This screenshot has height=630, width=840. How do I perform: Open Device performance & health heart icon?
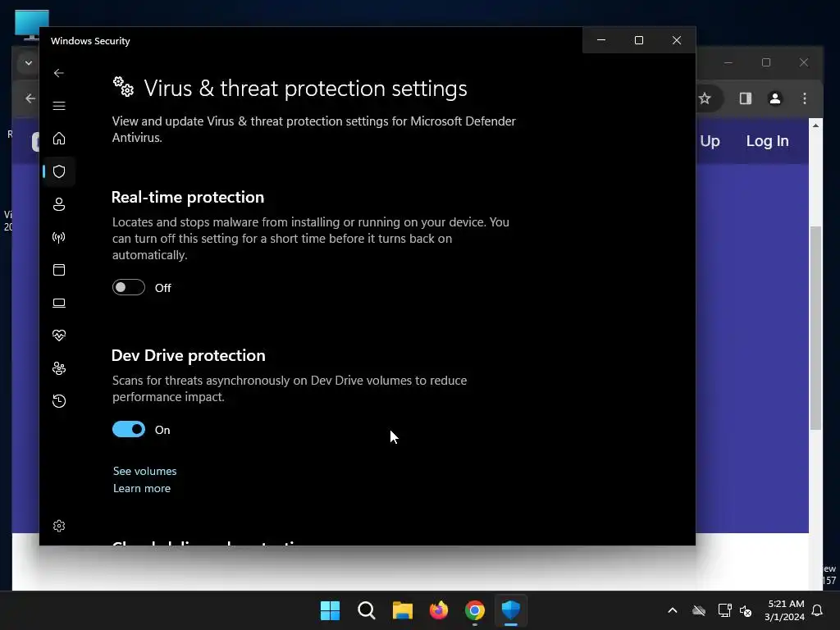[59, 336]
